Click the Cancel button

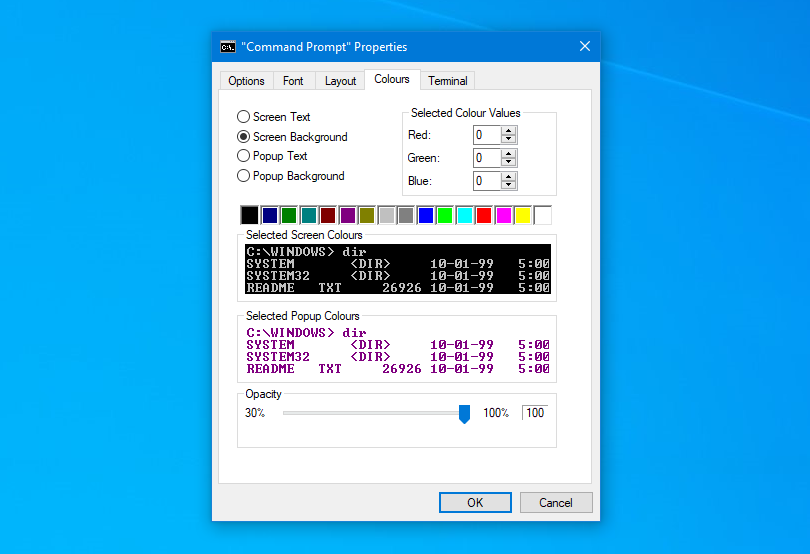(x=556, y=503)
